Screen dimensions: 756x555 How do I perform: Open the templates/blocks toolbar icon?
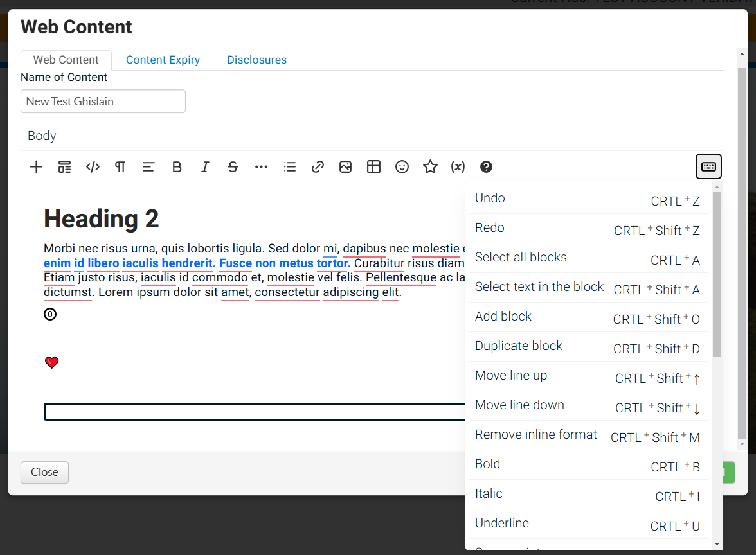click(x=64, y=167)
